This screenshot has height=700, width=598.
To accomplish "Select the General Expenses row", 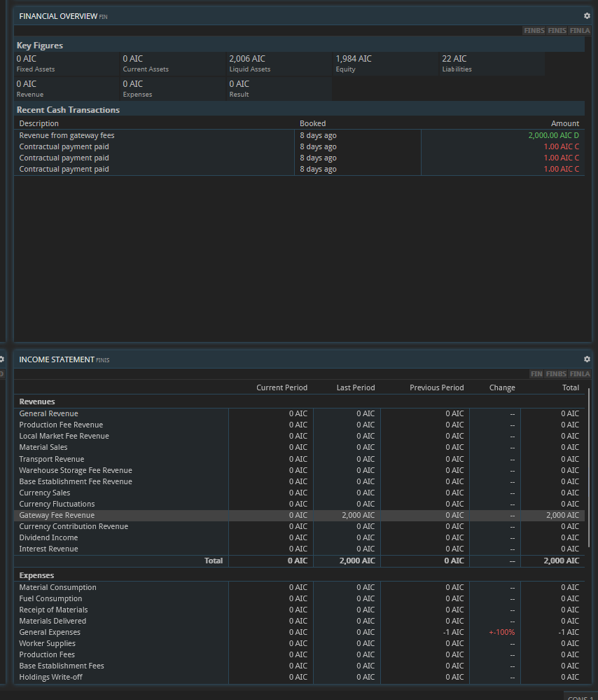I will 50,632.
